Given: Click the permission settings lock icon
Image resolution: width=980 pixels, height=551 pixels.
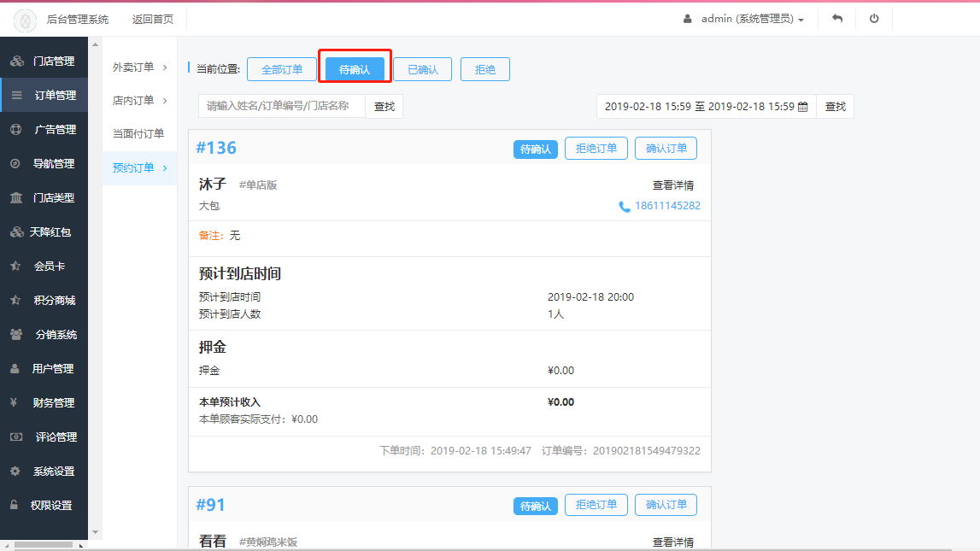Looking at the screenshot, I should click(14, 505).
